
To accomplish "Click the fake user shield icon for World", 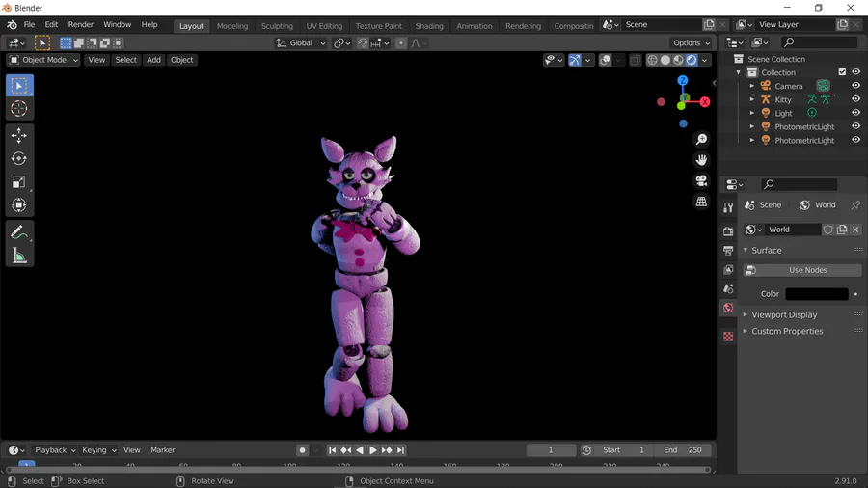I will (x=827, y=230).
